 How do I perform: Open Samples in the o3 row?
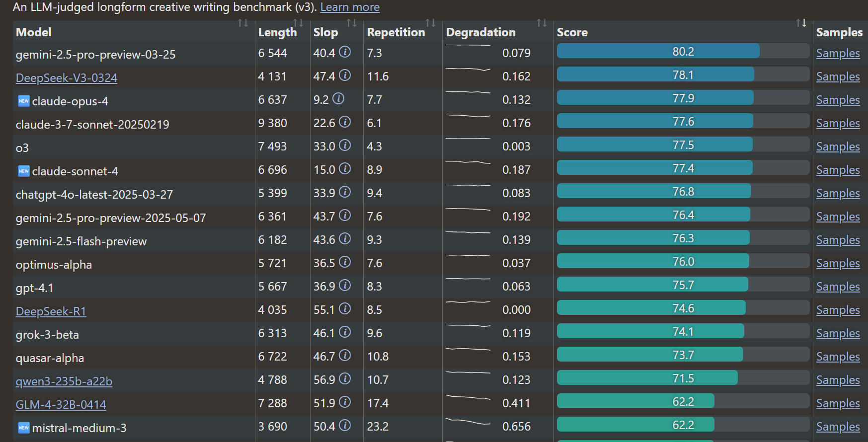click(838, 147)
